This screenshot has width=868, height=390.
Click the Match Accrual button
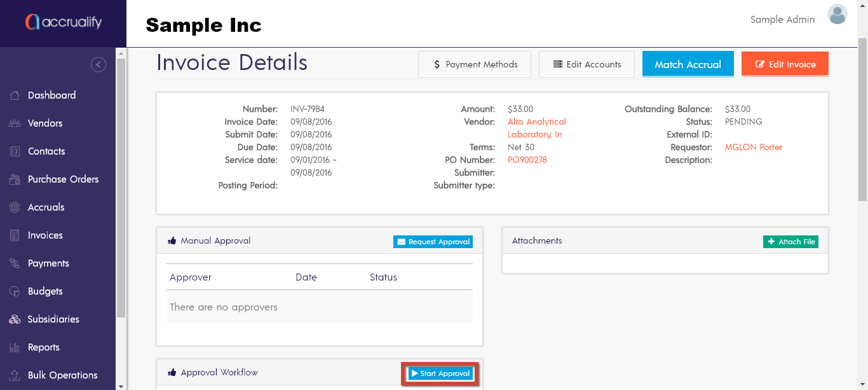[688, 64]
